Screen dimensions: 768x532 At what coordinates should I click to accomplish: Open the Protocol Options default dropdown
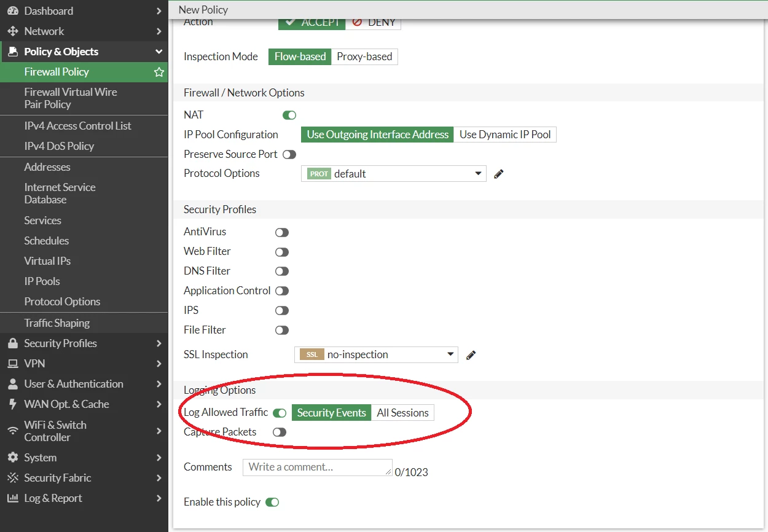coord(394,174)
